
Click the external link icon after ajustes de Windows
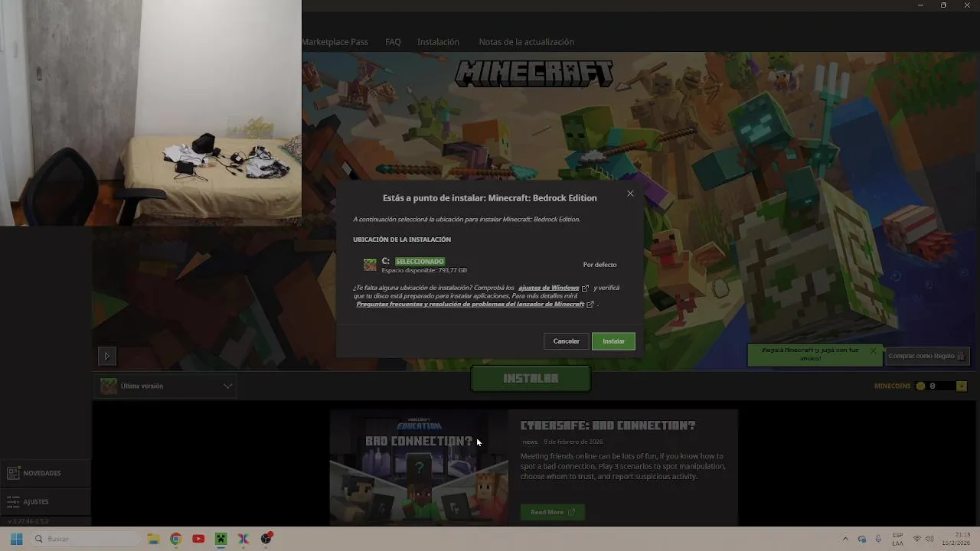coord(586,289)
